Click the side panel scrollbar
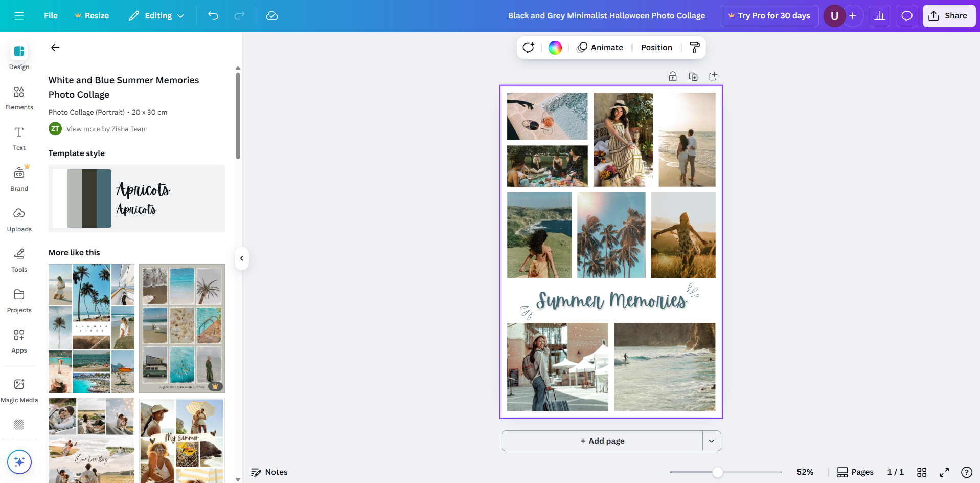 pyautogui.click(x=238, y=116)
